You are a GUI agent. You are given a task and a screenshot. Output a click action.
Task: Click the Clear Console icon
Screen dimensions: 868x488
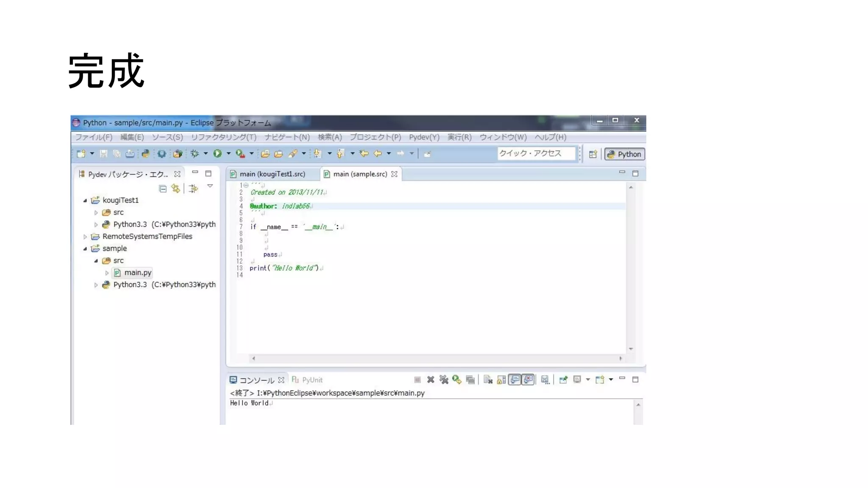click(488, 380)
